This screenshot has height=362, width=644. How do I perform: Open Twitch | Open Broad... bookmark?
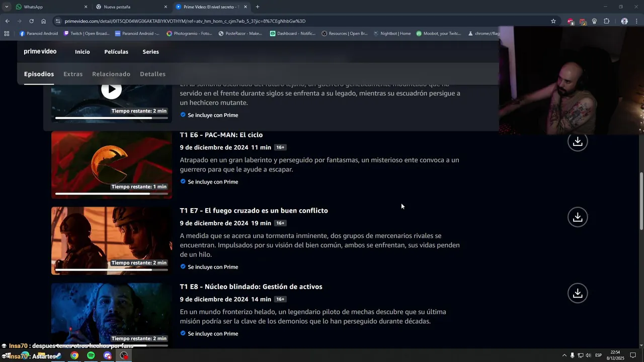click(87, 34)
